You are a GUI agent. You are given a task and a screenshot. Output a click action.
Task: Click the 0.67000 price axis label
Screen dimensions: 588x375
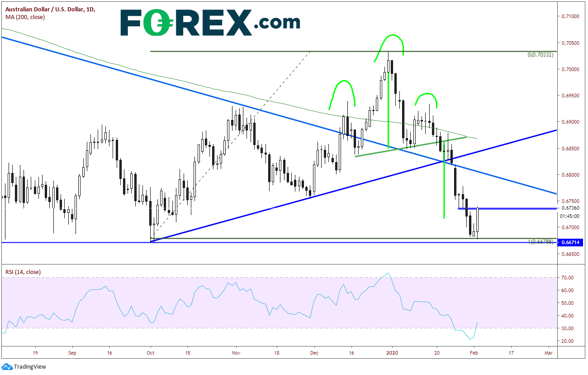tap(571, 227)
